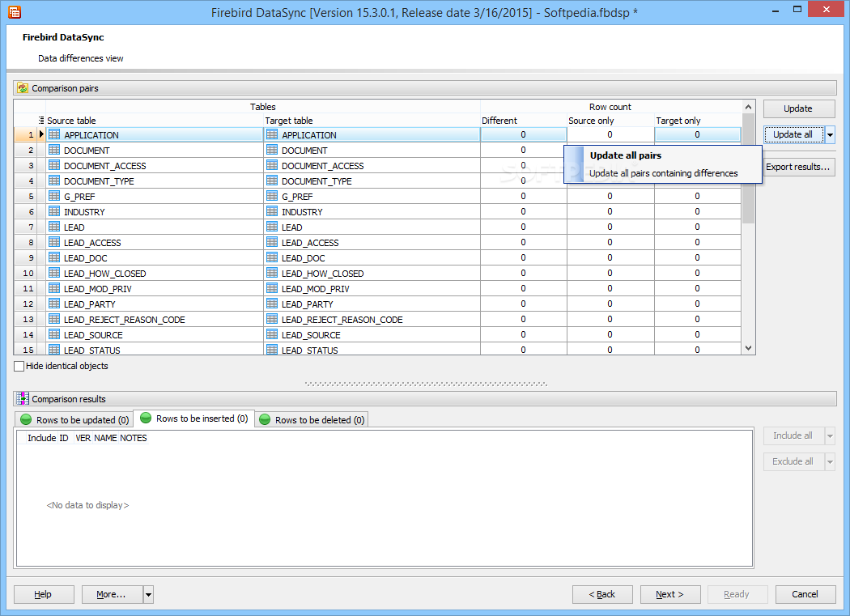Viewport: 850px width, 616px height.
Task: Select target table cell INDUSTRY
Action: (x=372, y=211)
